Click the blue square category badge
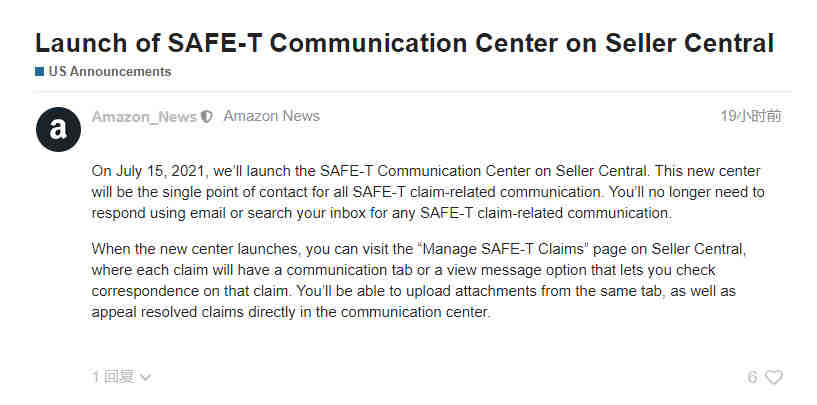 click(39, 72)
